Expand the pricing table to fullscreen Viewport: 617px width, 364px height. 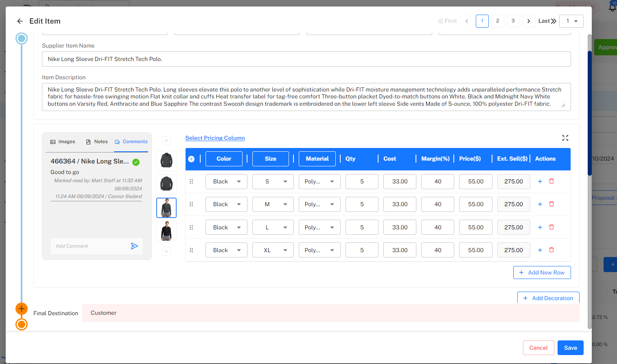click(x=565, y=138)
